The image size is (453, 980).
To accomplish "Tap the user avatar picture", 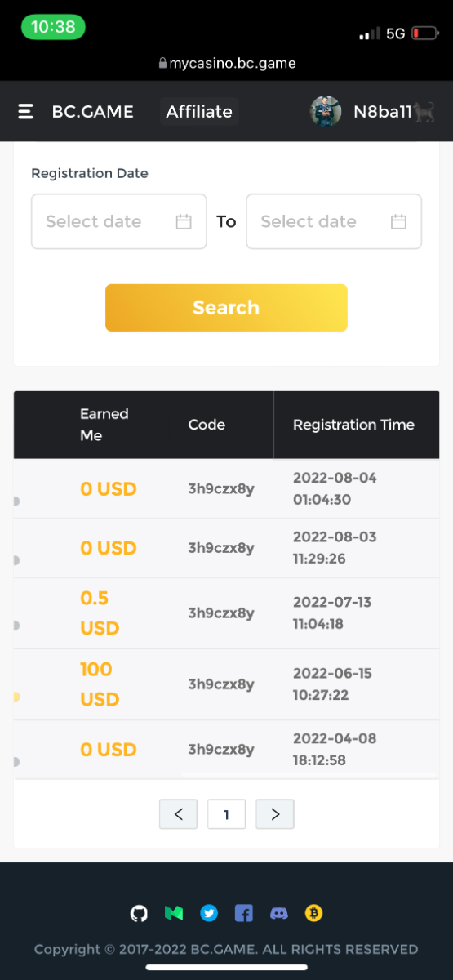I will (x=326, y=112).
